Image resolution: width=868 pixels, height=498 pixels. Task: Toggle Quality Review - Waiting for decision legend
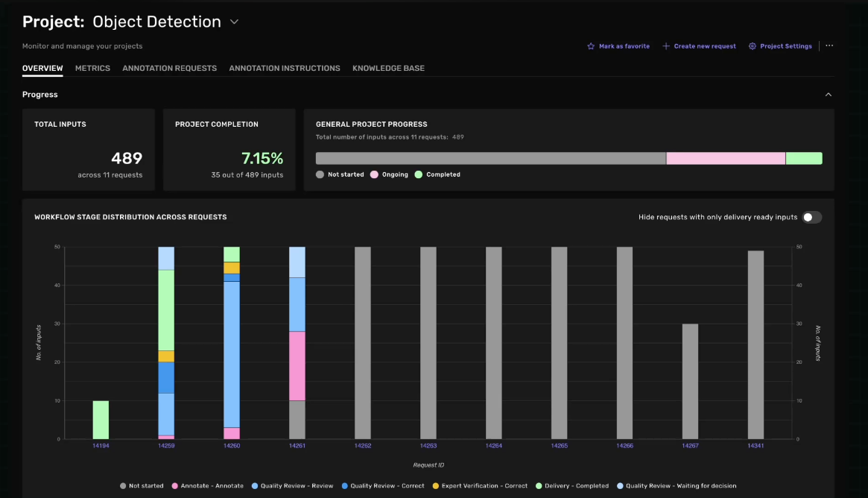pyautogui.click(x=677, y=486)
